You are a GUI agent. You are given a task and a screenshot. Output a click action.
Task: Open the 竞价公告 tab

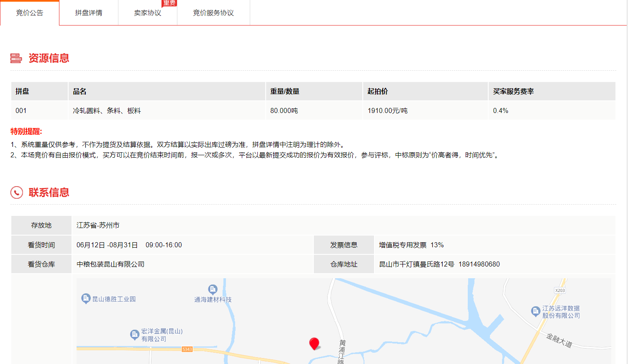pos(29,13)
